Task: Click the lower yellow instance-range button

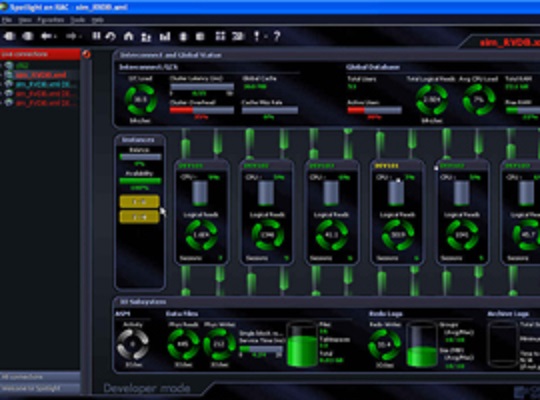Action: tap(139, 217)
